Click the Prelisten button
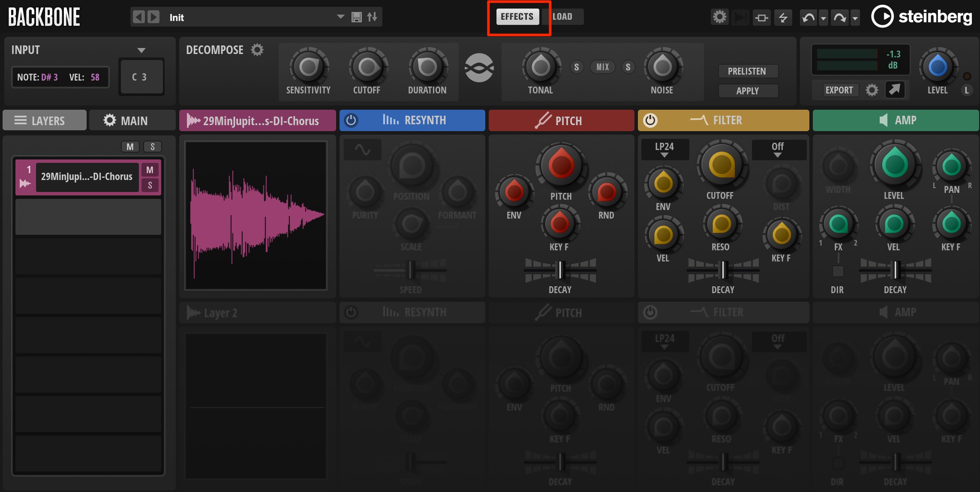Screen dimensions: 980x492 click(x=747, y=71)
